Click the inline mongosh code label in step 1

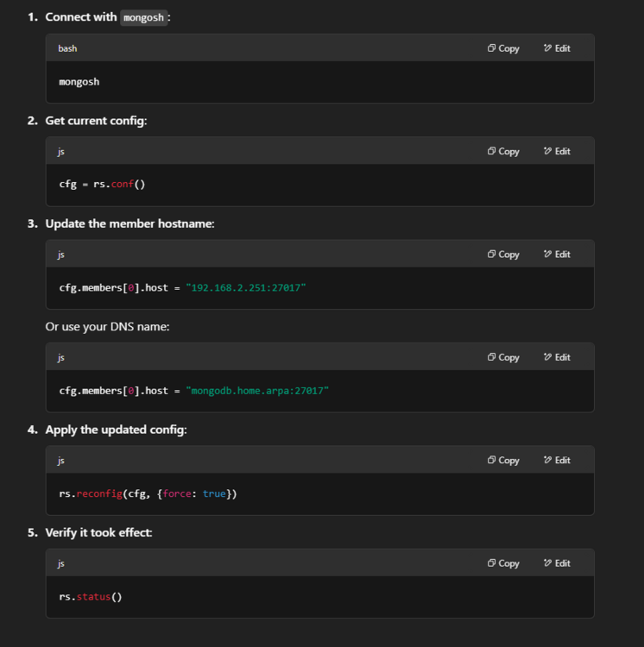143,18
